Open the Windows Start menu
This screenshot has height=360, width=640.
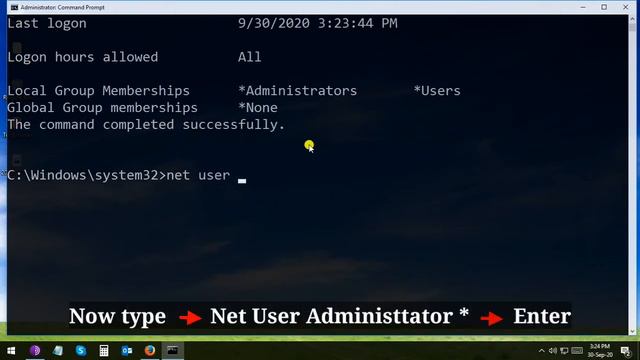(11, 351)
